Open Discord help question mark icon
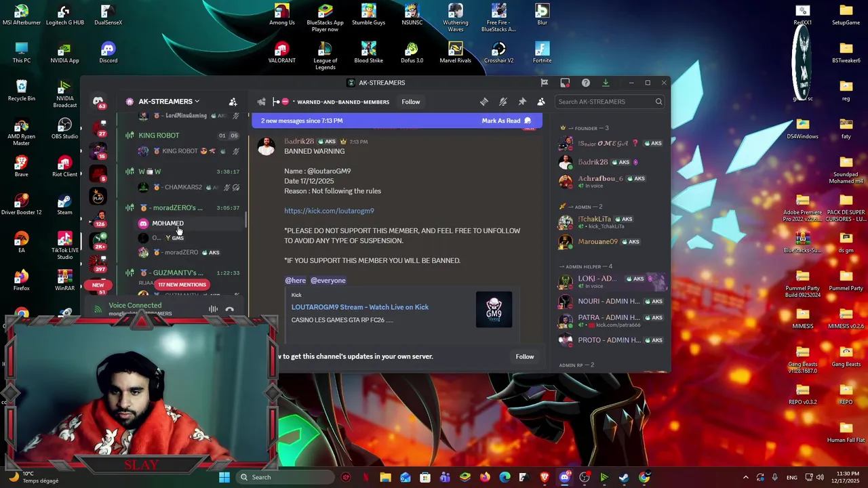The height and width of the screenshot is (488, 868). [585, 83]
